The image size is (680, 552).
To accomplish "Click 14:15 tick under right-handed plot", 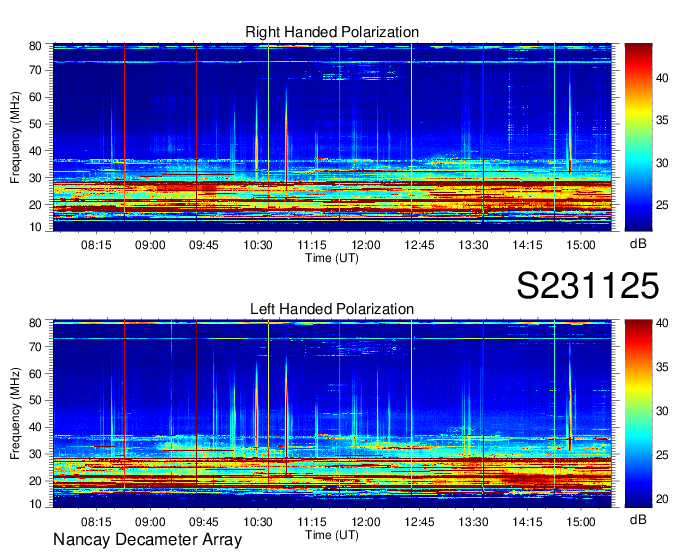I will click(527, 245).
